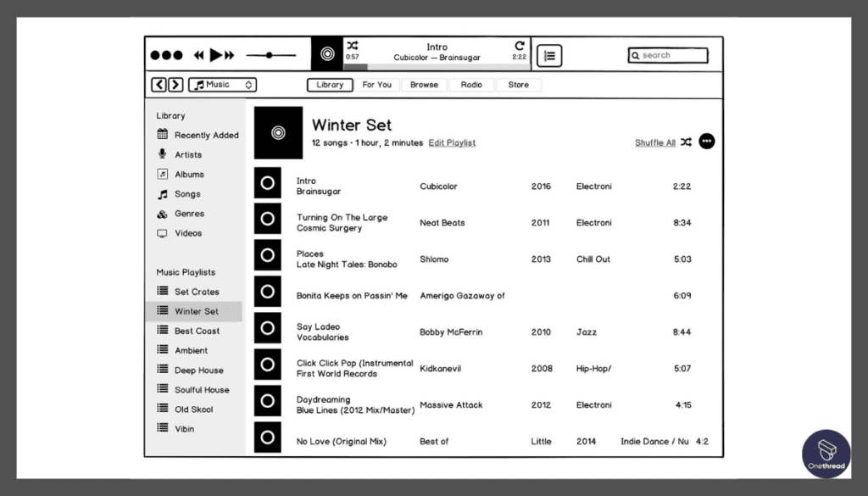Click the Albums icon in sidebar
This screenshot has width=868, height=496.
point(162,174)
